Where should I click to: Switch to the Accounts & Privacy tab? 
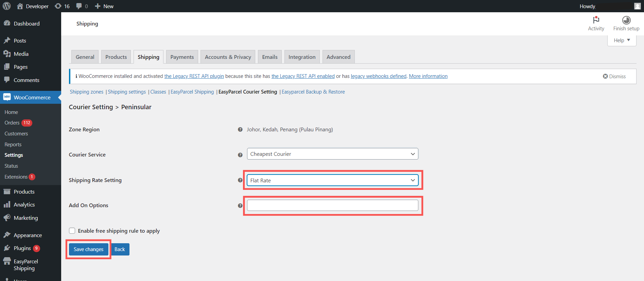228,57
